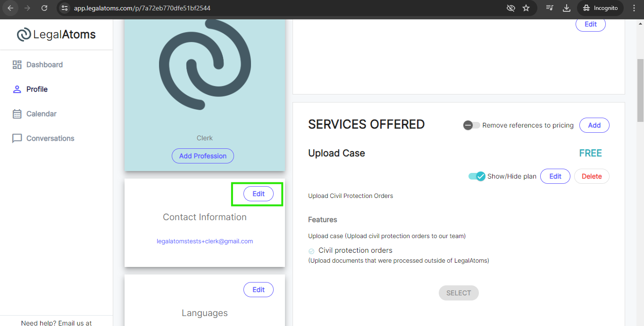
Task: Click the Civil protection orders check icon
Action: (311, 251)
